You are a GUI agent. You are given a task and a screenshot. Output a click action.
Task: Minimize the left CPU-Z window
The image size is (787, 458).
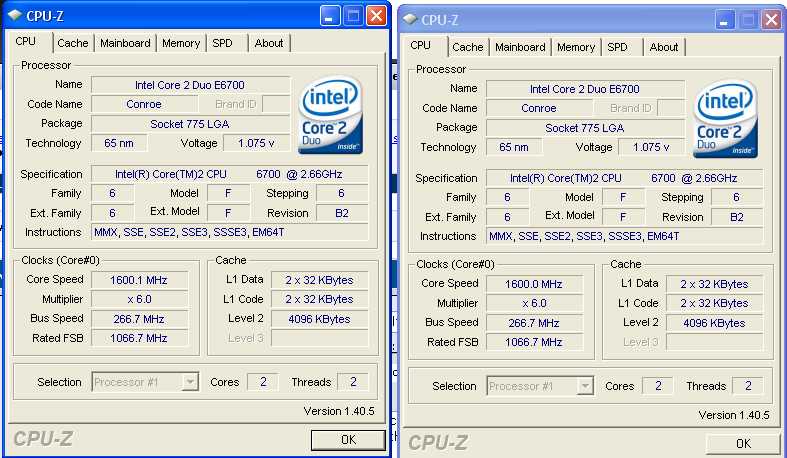[x=330, y=16]
